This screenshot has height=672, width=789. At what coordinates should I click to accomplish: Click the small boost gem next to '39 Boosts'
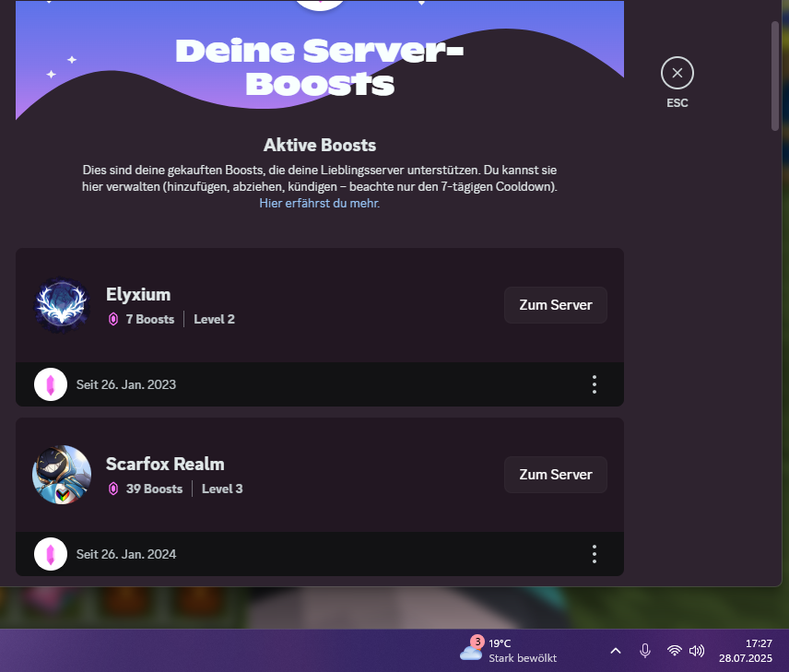[113, 489]
